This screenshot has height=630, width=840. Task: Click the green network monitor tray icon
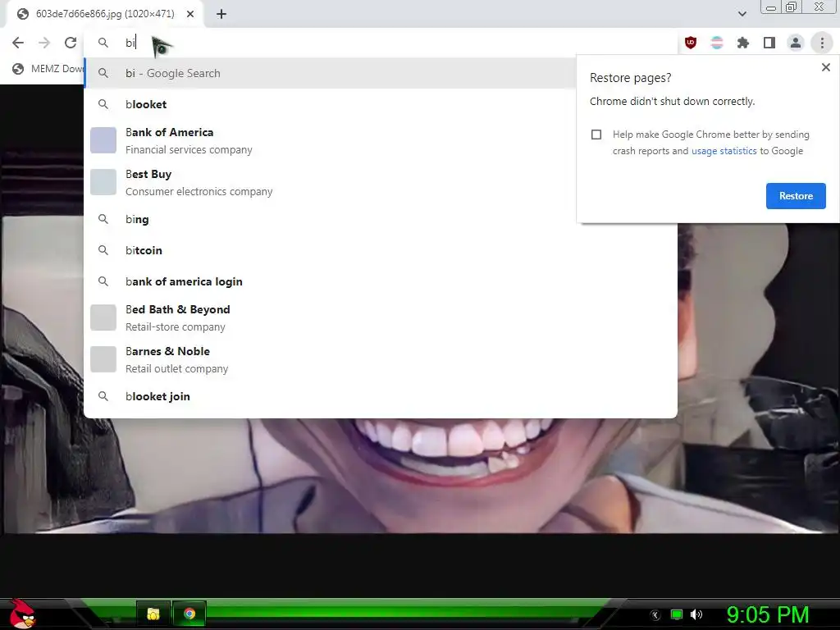(677, 614)
